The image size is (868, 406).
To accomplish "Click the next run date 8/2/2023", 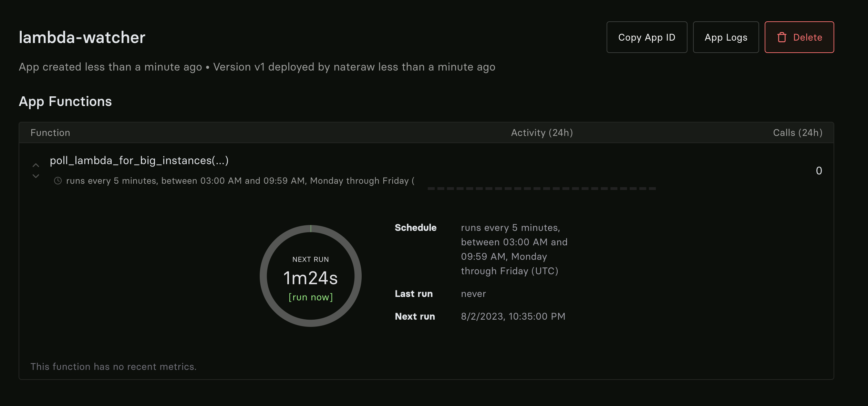I will pos(513,317).
